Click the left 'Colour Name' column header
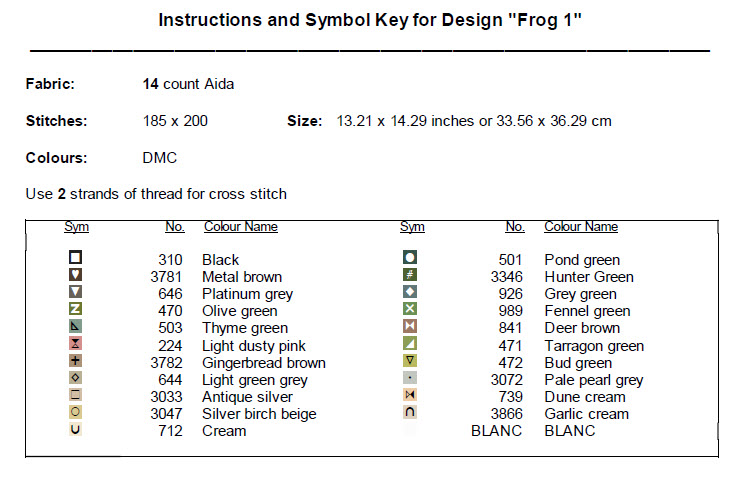The height and width of the screenshot is (479, 743). pyautogui.click(x=240, y=227)
